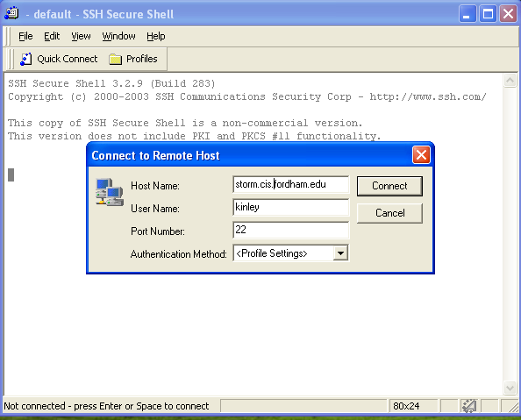Click the window resize grip in status bar
521x420 pixels.
coord(510,406)
